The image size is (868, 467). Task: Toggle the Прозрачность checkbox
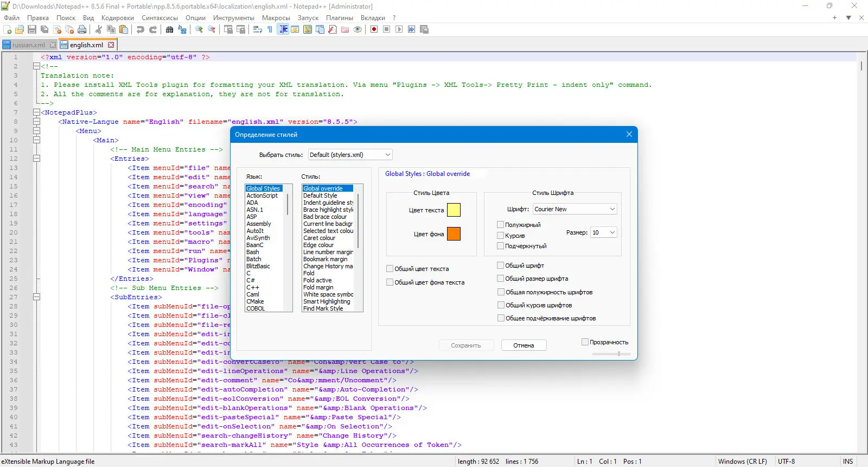tap(585, 342)
